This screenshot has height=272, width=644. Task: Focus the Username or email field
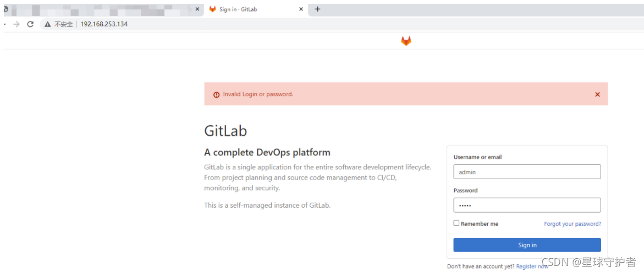coord(527,172)
